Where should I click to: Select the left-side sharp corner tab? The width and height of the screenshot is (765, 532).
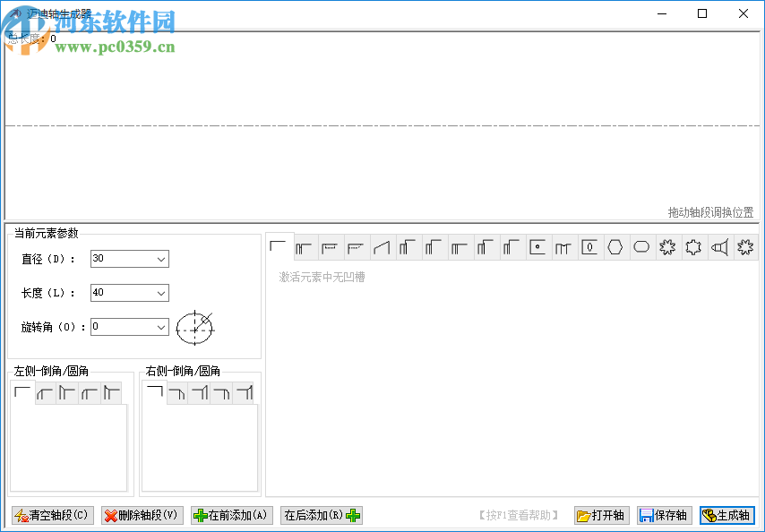22,392
